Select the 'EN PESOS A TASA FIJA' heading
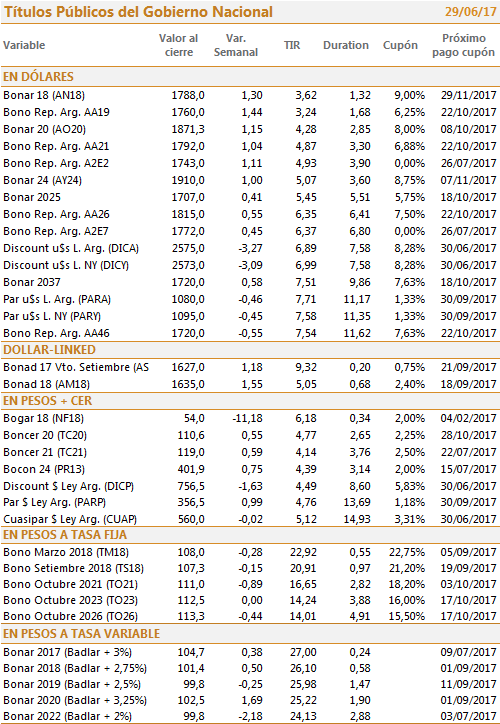 (65, 535)
